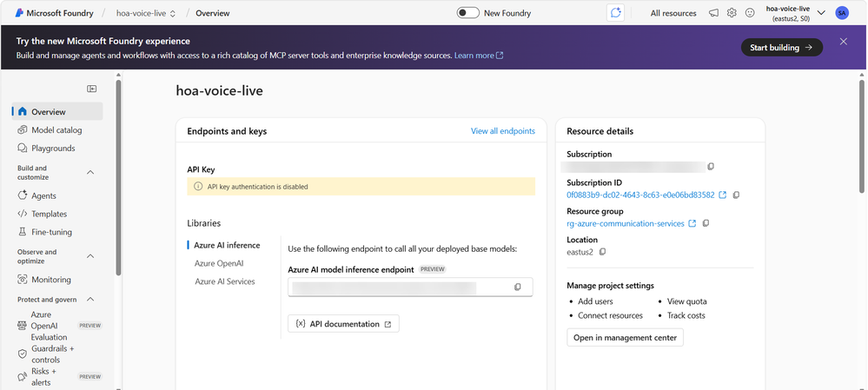Click Open in management center button
The image size is (868, 390).
625,337
